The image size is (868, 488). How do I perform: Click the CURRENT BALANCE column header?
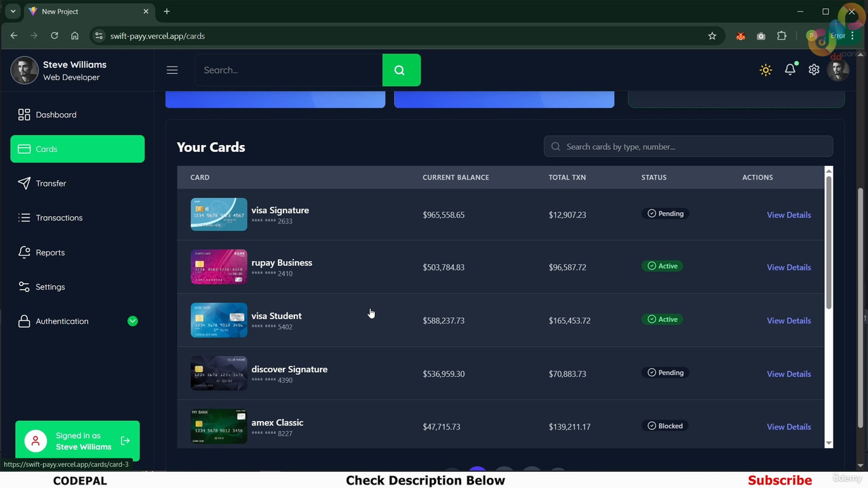[456, 178]
